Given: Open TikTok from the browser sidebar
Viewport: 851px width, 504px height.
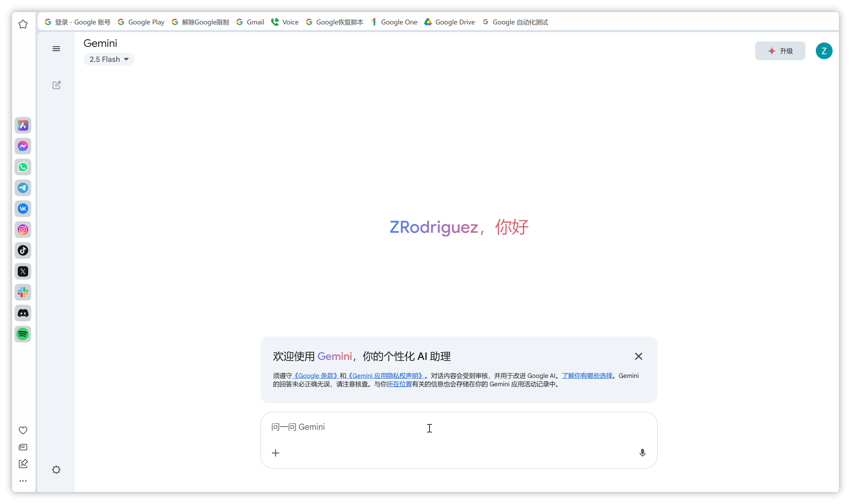Looking at the screenshot, I should coord(23,250).
